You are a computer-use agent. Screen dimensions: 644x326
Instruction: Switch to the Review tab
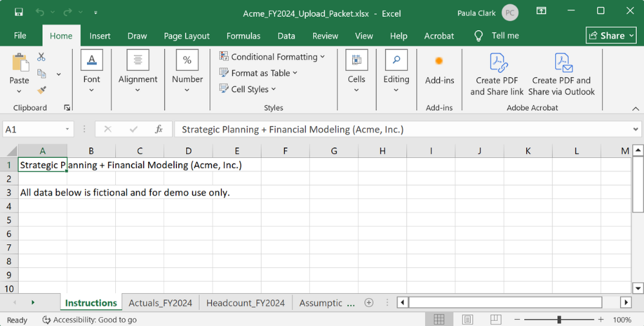(x=325, y=36)
